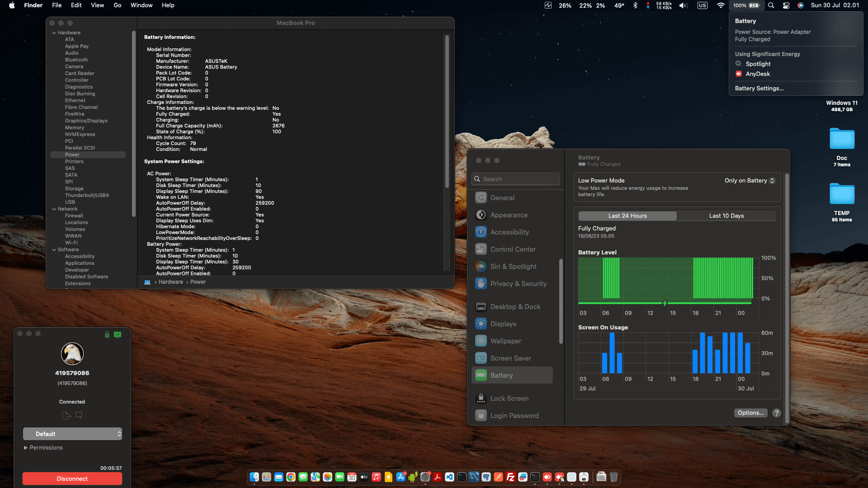This screenshot has height=488, width=868.
Task: Open the Appearance settings icon
Action: click(481, 215)
